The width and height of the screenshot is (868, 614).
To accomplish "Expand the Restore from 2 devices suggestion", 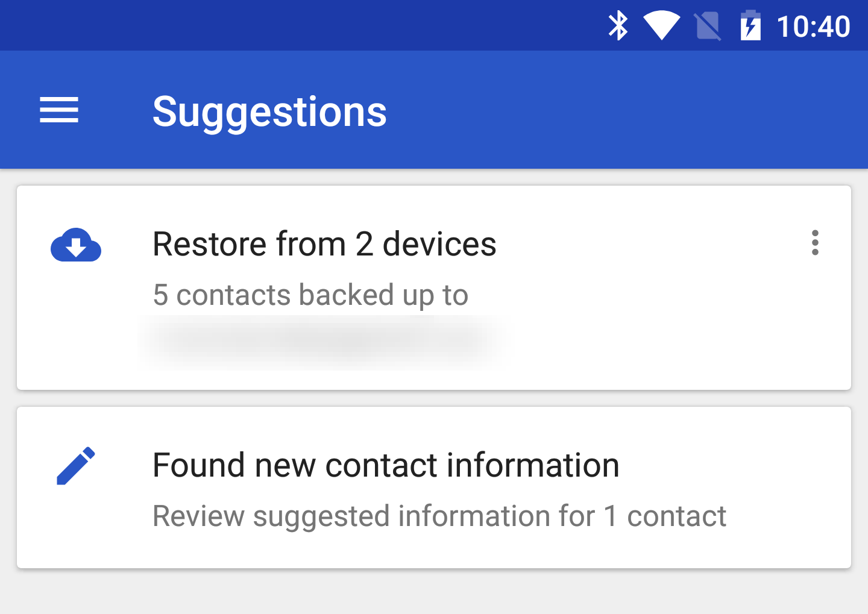I will 325,243.
